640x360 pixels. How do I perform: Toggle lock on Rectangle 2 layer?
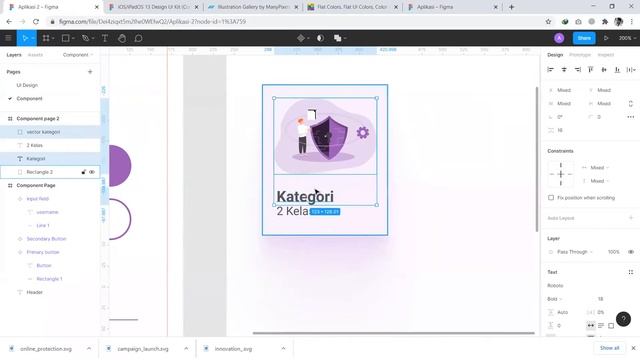[x=84, y=172]
